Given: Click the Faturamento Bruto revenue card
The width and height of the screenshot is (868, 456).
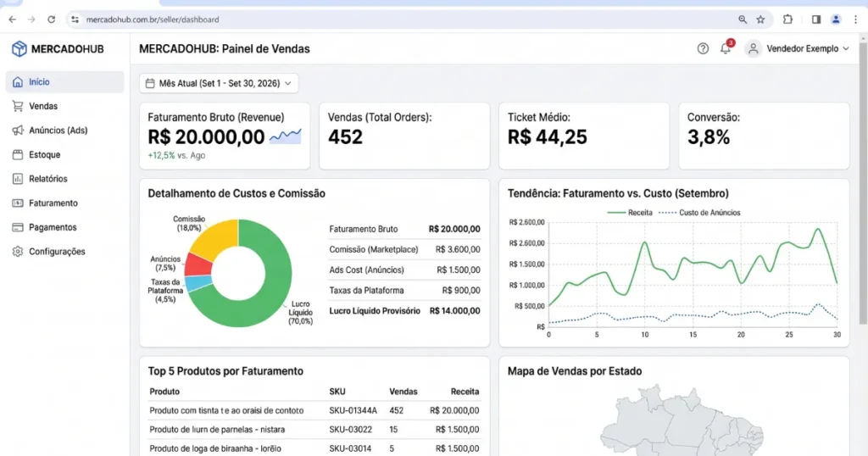Looking at the screenshot, I should (x=225, y=136).
